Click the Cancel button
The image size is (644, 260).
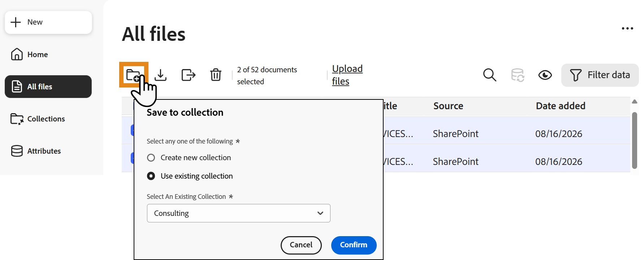(301, 245)
